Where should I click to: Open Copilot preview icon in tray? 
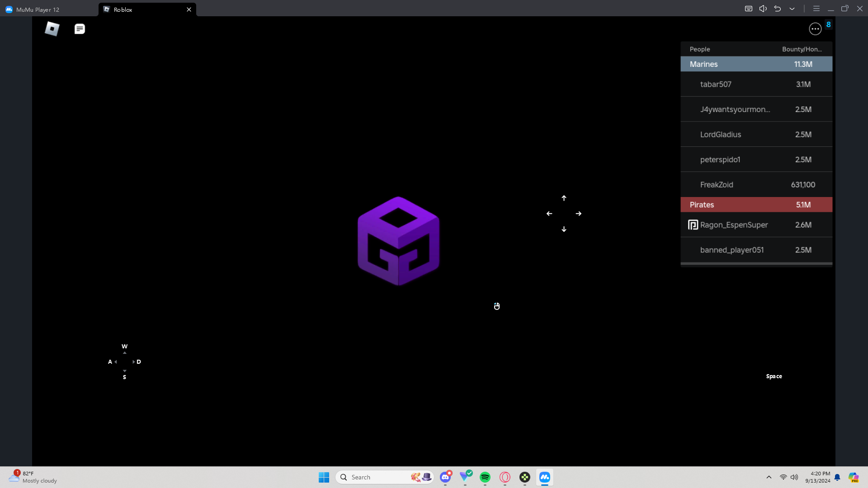(854, 477)
